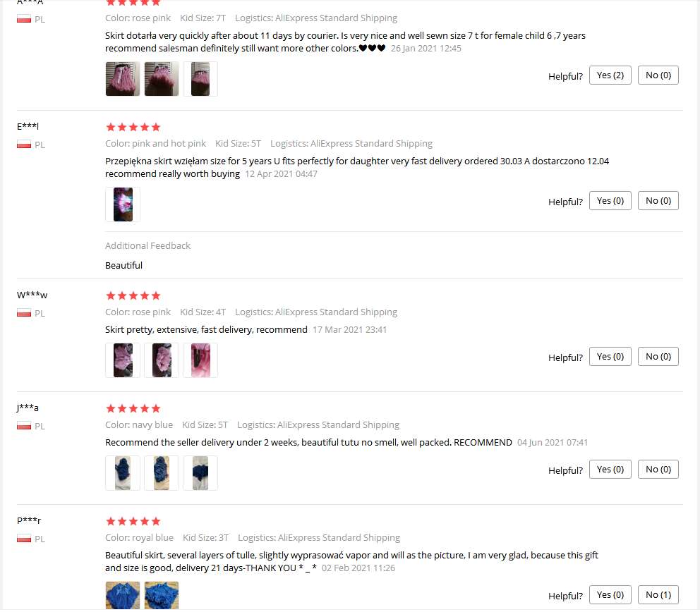Viewport: 700px width, 612px height.
Task: Click Yes (0) on P***r's review
Action: (610, 594)
